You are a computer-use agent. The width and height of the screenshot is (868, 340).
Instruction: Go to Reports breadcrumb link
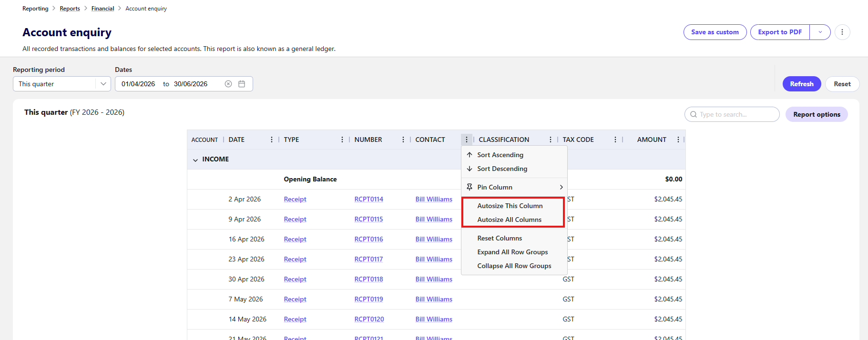click(x=70, y=9)
